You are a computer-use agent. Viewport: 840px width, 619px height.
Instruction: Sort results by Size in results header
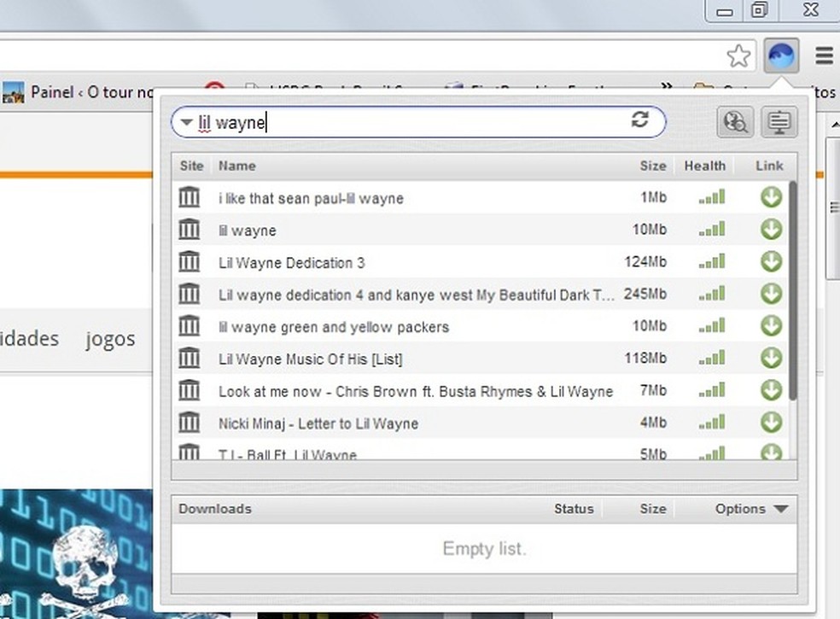(653, 166)
